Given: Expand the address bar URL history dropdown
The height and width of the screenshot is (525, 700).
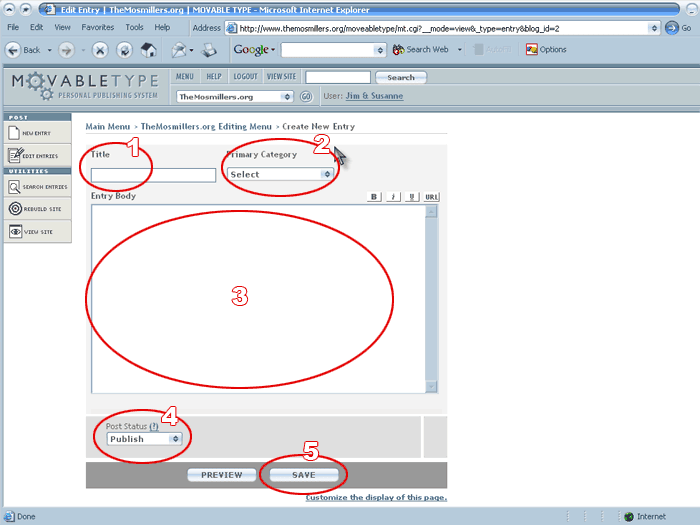Looking at the screenshot, I should tap(654, 28).
